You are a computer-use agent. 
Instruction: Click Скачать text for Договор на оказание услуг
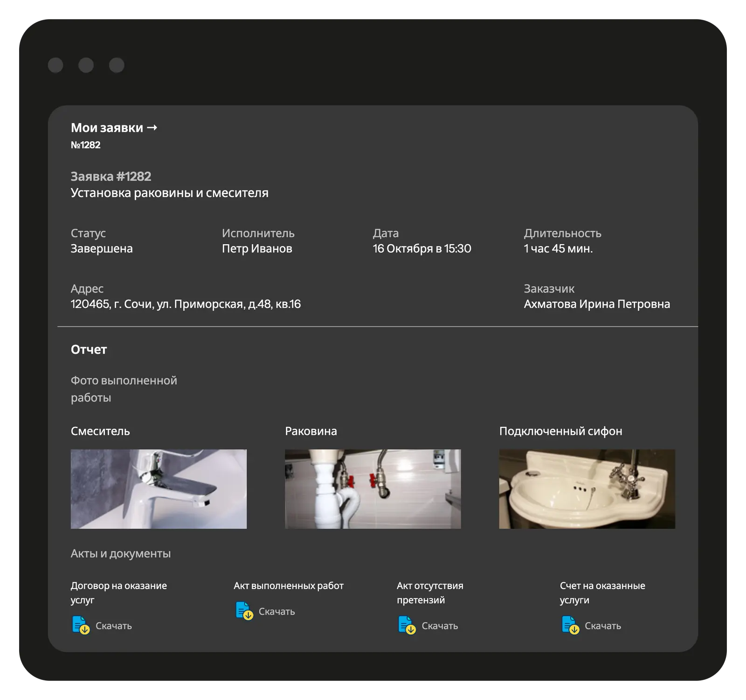[114, 626]
